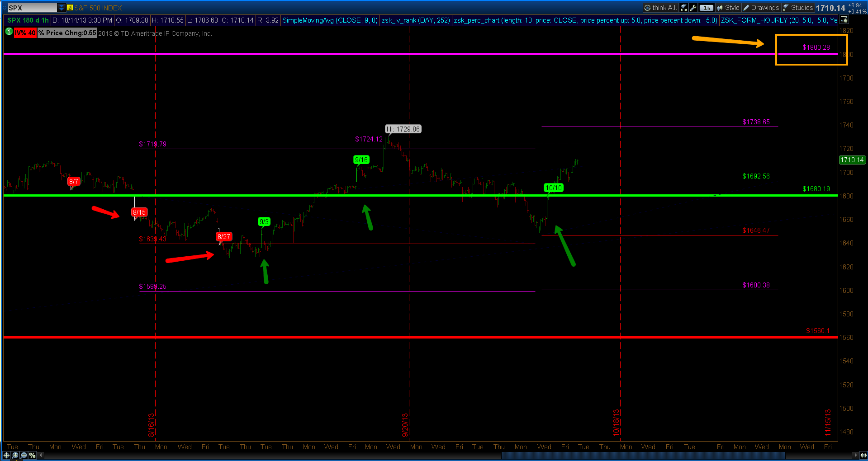Open the 1h timeframe selector
The image size is (868, 461).
[706, 7]
